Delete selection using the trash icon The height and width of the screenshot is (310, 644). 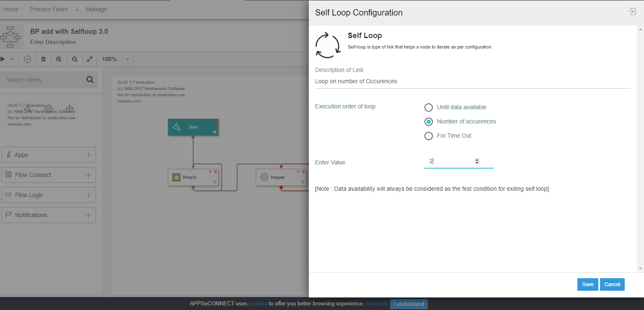tap(43, 59)
